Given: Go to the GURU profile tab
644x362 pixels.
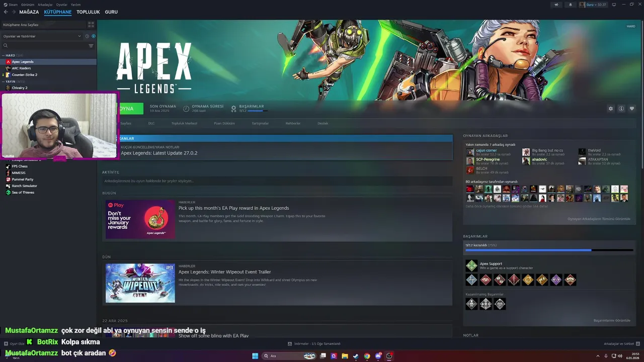Looking at the screenshot, I should 111,12.
